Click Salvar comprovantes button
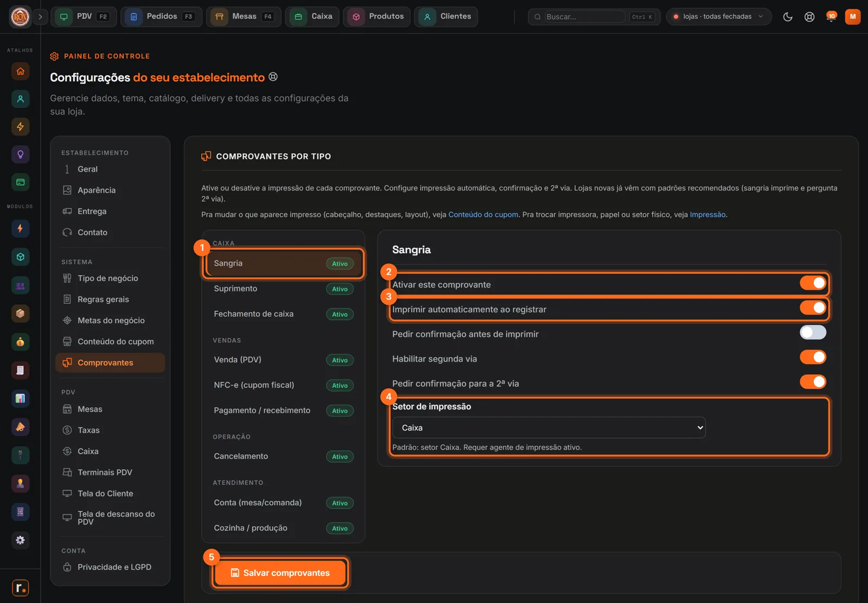This screenshot has width=868, height=603. [280, 573]
